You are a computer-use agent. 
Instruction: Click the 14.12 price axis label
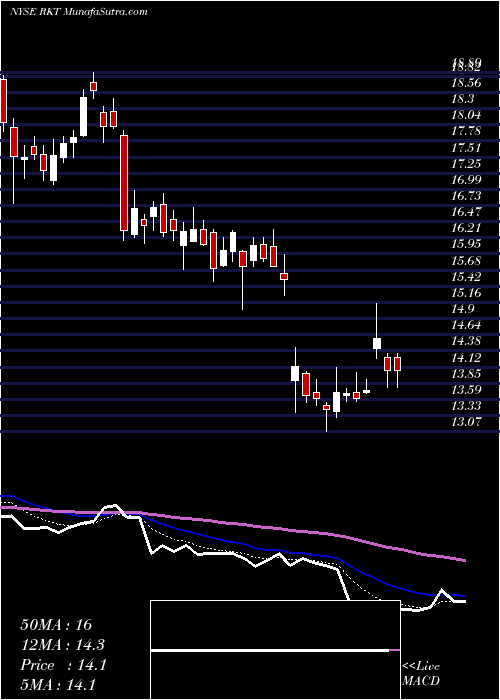[467, 357]
